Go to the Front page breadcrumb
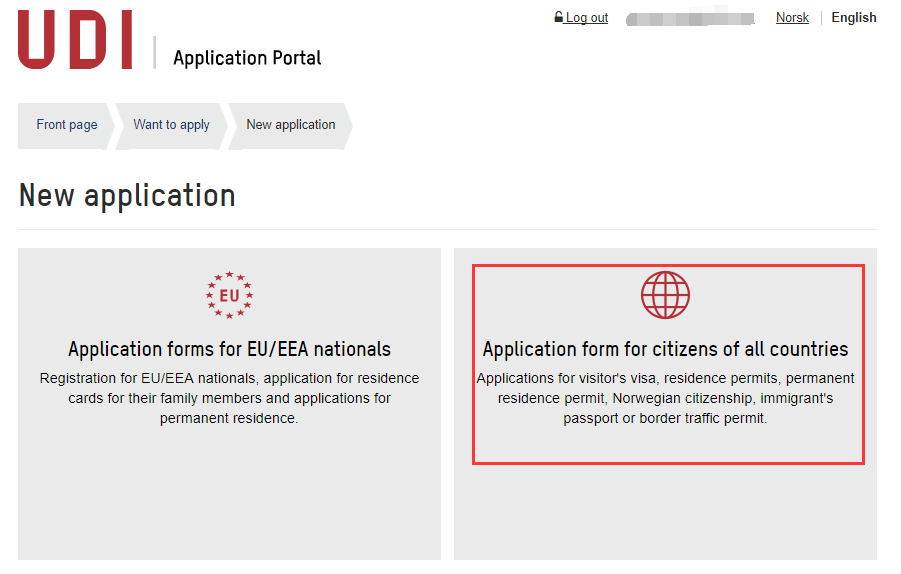 [x=67, y=125]
